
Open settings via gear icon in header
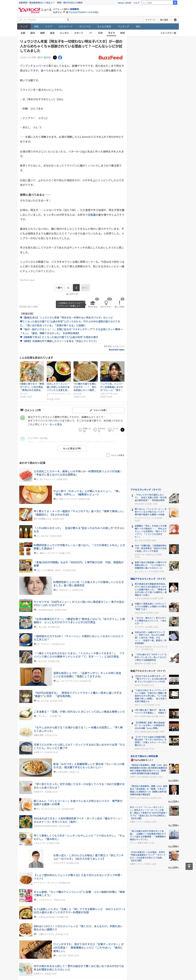coord(175,20)
